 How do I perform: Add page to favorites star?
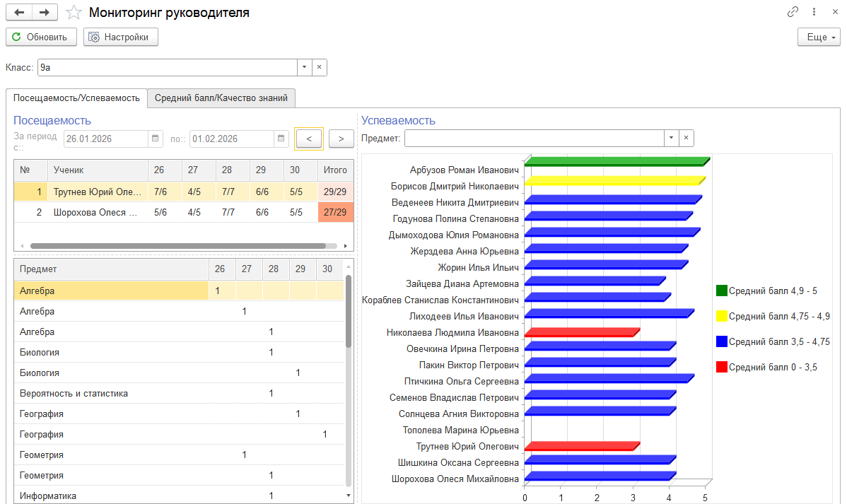[x=74, y=13]
